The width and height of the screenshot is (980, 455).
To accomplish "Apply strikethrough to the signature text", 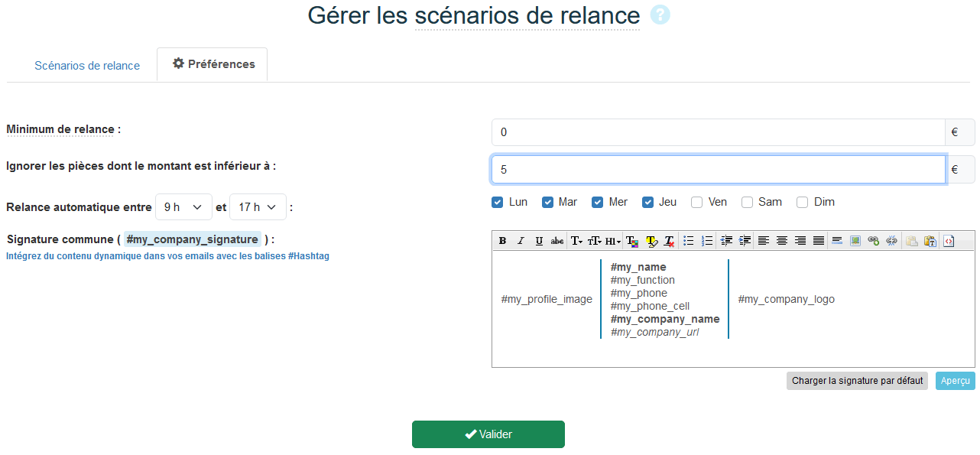I will (x=557, y=241).
